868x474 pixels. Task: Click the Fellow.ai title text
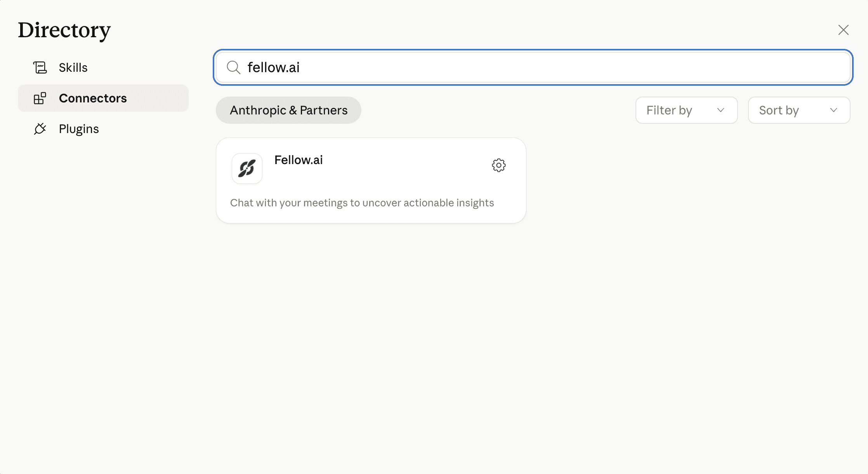pos(298,159)
